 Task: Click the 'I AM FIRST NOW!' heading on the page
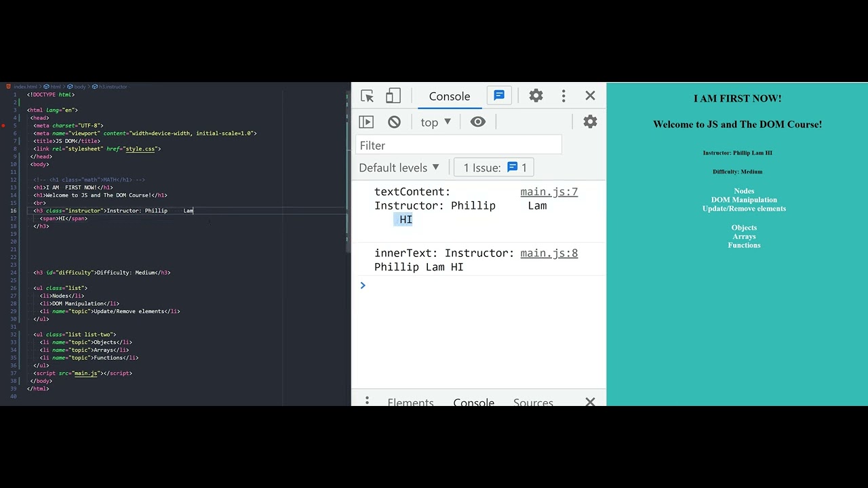pos(737,98)
